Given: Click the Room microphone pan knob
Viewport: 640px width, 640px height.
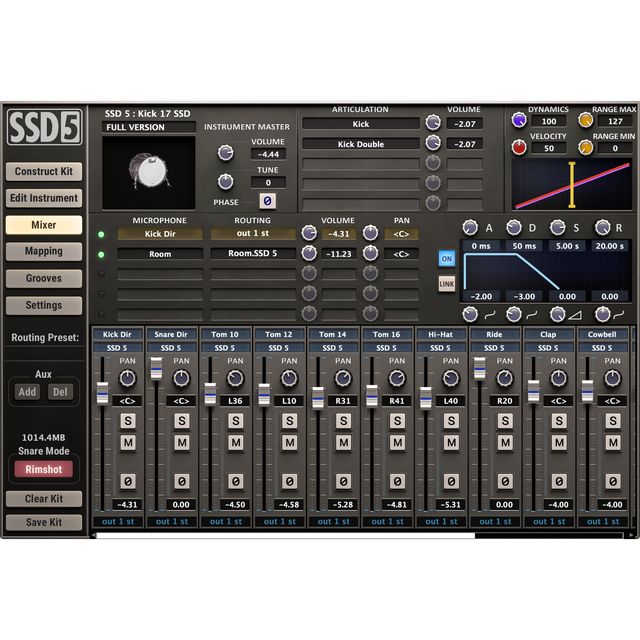Looking at the screenshot, I should pos(370,253).
